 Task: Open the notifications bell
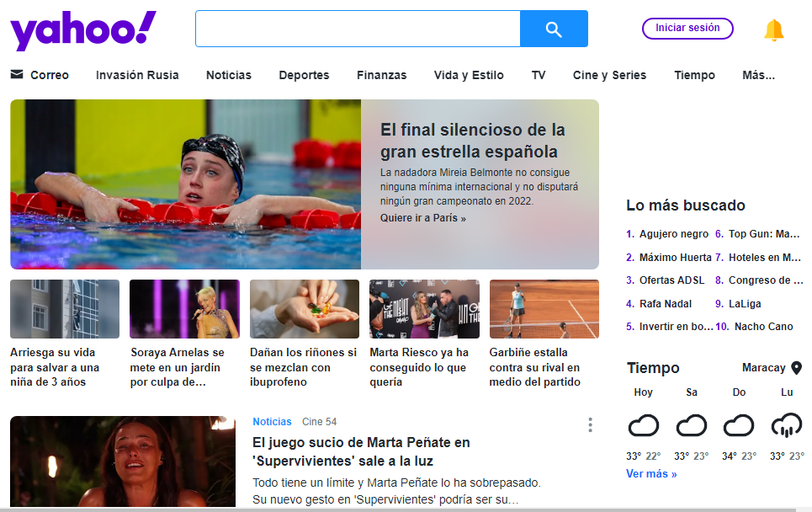click(773, 30)
